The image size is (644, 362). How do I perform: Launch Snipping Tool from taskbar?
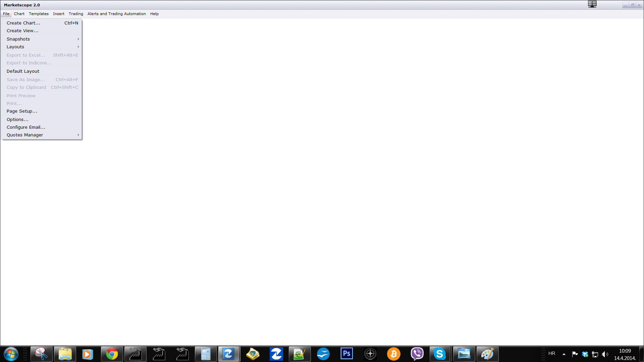pos(42,354)
